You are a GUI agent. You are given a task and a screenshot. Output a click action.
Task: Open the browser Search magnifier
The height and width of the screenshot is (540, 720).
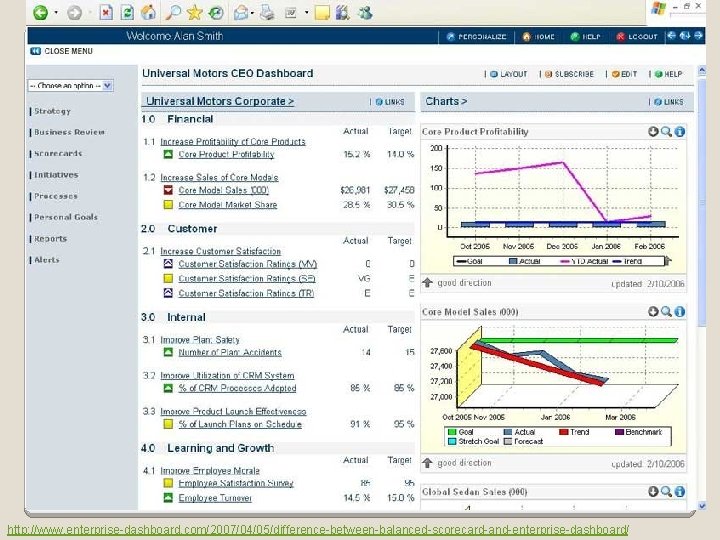pos(173,12)
